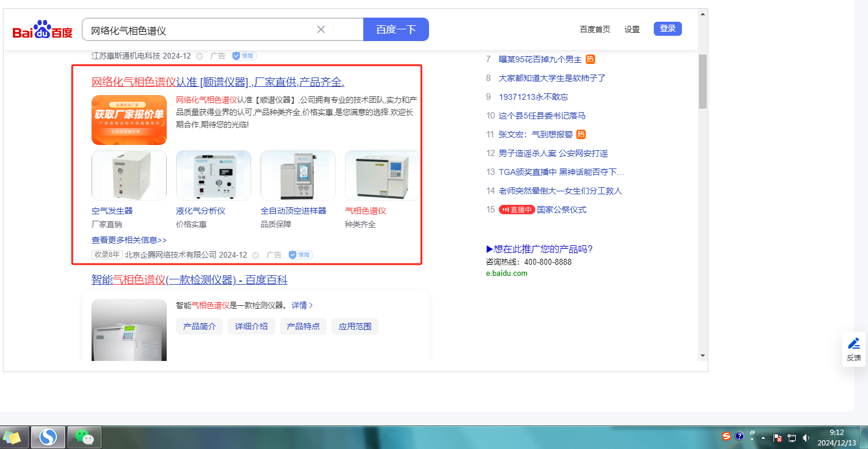Click the 保障 shield badge on 江苏惠斯通 ad
Screen dimensions: 868x449
(244, 56)
